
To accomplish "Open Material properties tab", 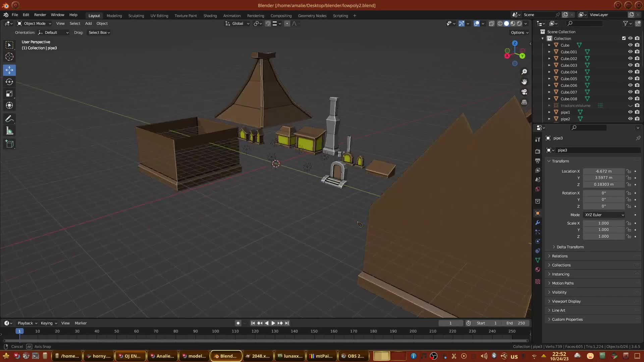I will [x=538, y=269].
